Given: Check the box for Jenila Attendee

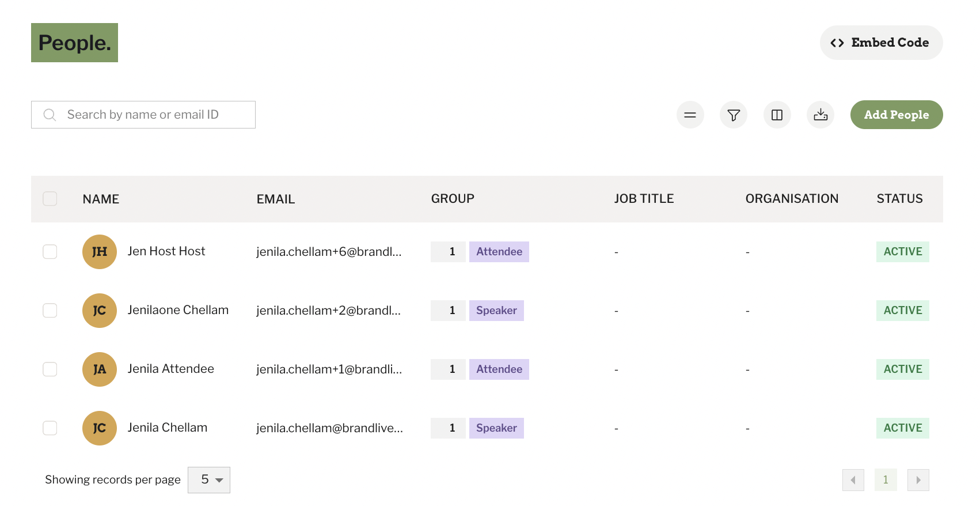Looking at the screenshot, I should [x=50, y=369].
